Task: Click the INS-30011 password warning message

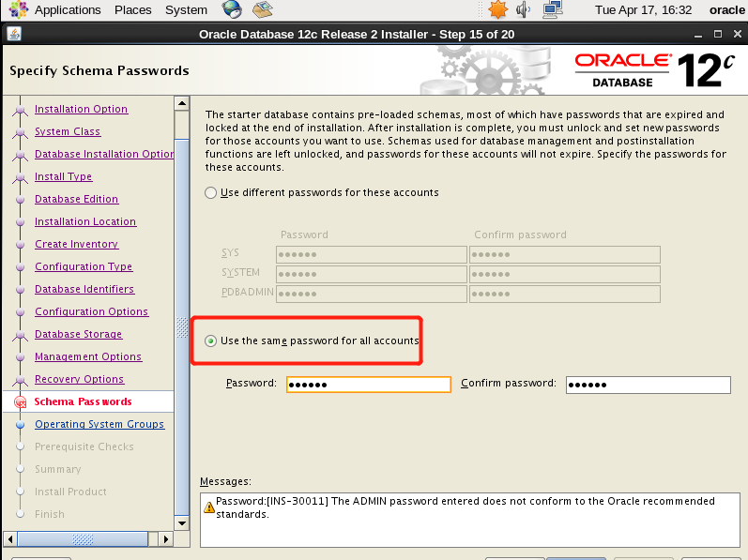Action: point(466,507)
